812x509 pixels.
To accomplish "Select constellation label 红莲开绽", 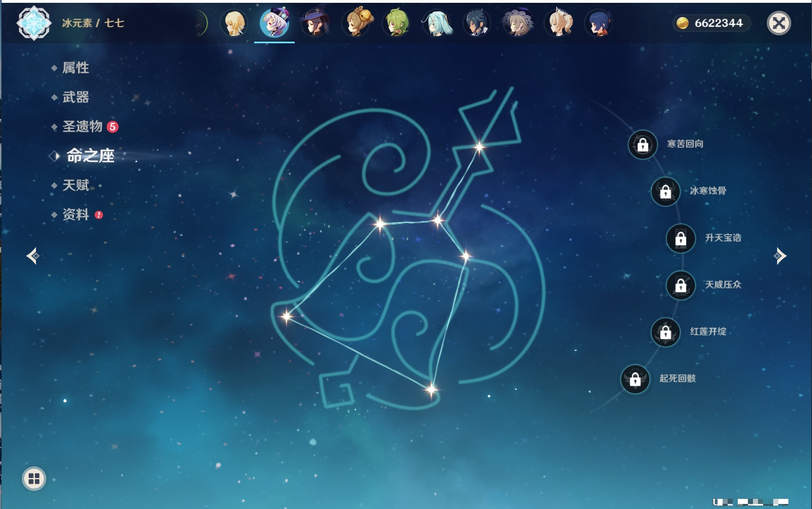I will (708, 331).
